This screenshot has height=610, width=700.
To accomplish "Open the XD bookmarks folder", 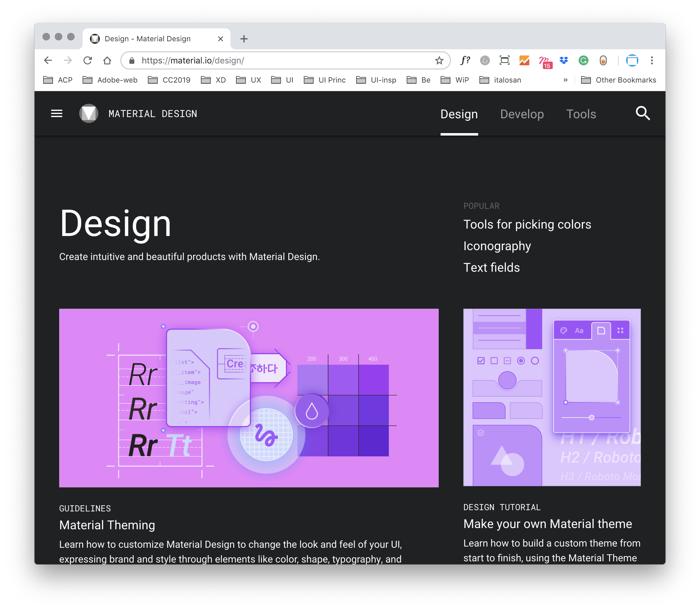I will [214, 80].
